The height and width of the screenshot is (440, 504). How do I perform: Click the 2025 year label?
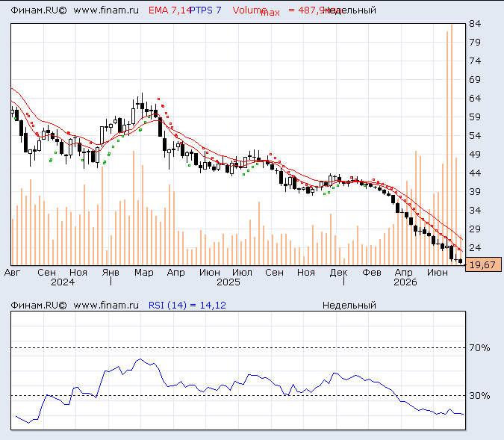[228, 282]
